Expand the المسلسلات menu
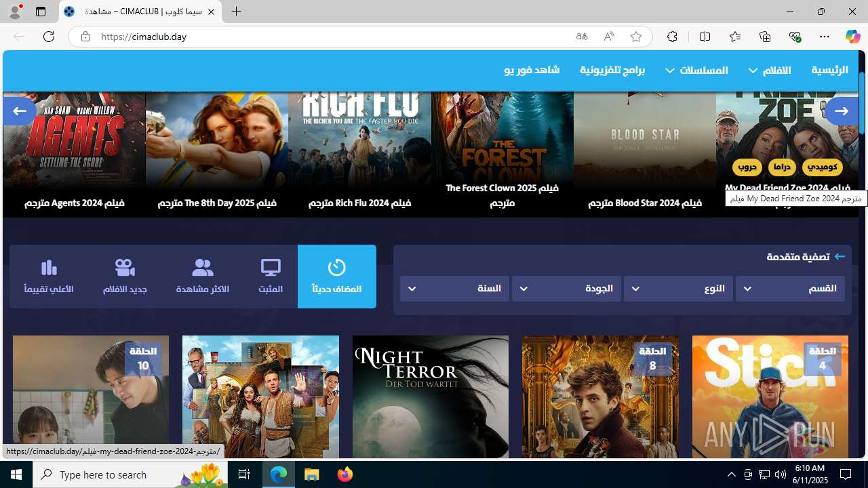Screen dimensions: 868x488 pyautogui.click(x=696, y=70)
